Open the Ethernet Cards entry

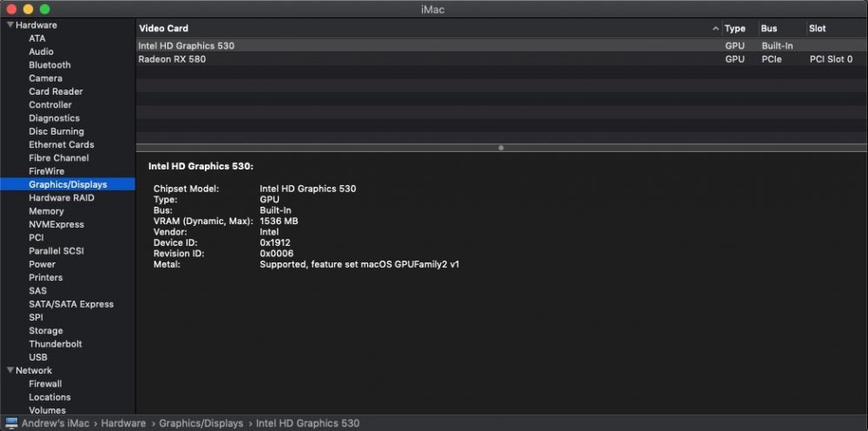pyautogui.click(x=62, y=144)
